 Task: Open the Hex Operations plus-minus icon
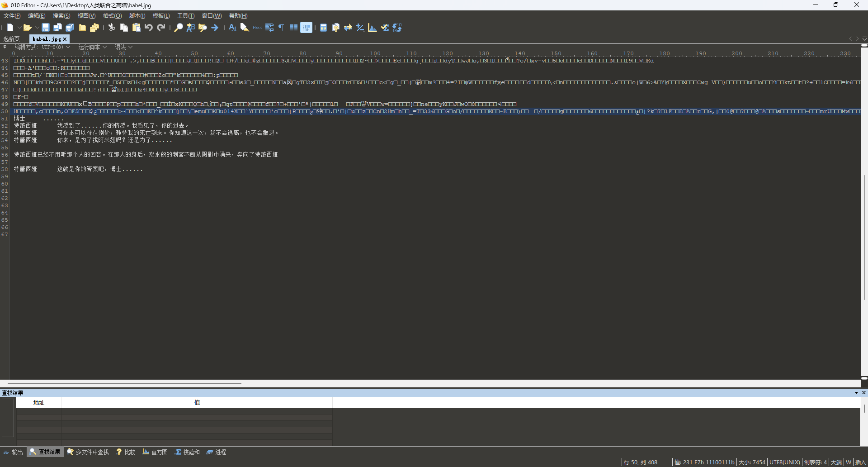click(360, 28)
